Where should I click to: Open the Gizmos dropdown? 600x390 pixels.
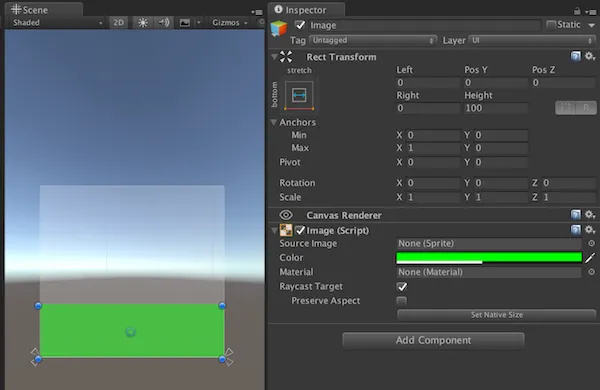(230, 23)
